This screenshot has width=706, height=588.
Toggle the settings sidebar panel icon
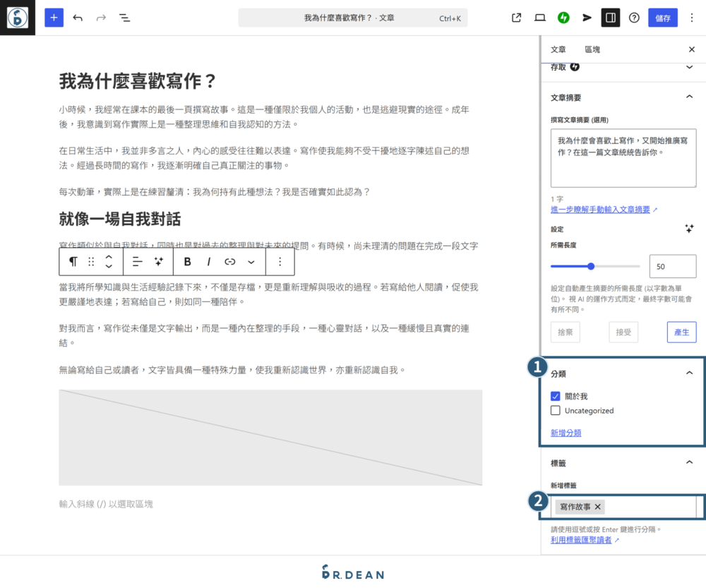click(x=610, y=17)
